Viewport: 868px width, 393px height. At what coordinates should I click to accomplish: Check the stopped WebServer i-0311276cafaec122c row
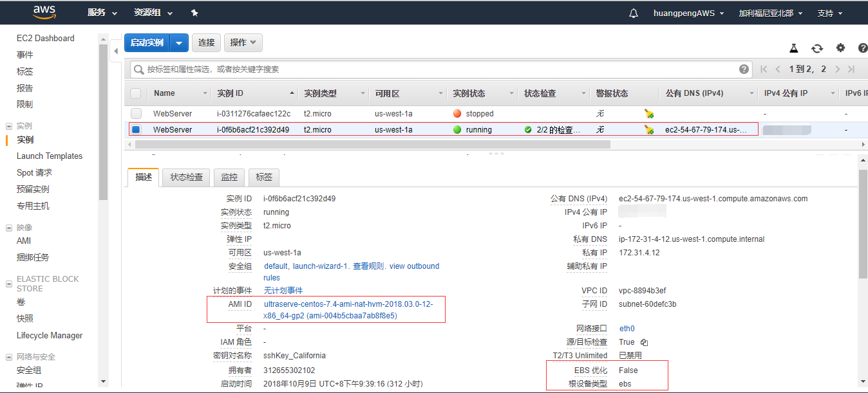[x=136, y=114]
